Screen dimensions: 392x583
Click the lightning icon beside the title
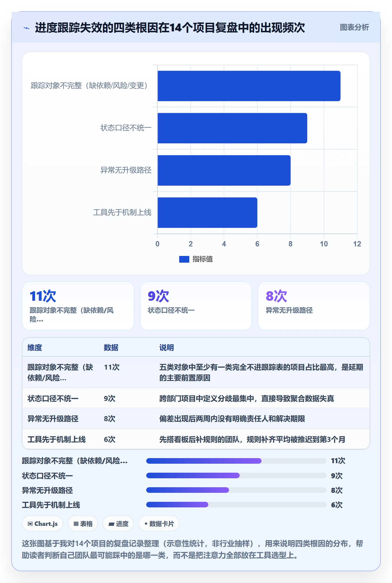pos(27,28)
